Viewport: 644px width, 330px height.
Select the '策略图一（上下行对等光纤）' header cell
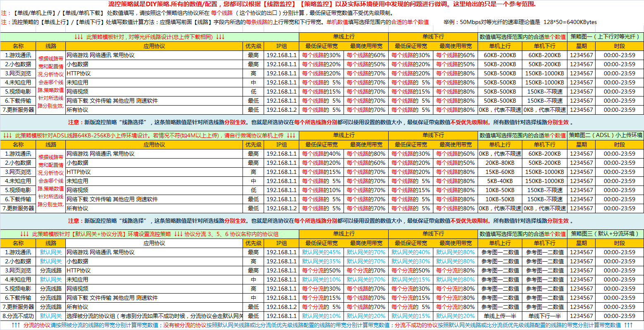(x=605, y=37)
